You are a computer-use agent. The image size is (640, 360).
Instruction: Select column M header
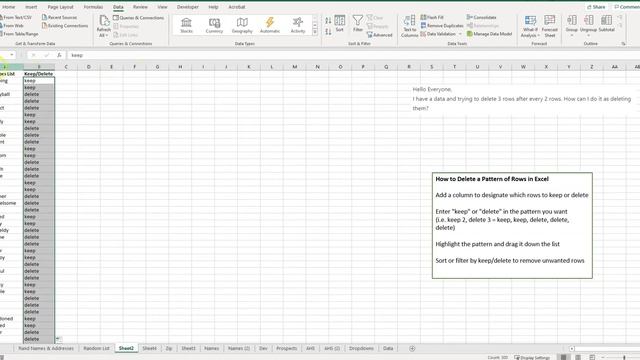pos(294,67)
